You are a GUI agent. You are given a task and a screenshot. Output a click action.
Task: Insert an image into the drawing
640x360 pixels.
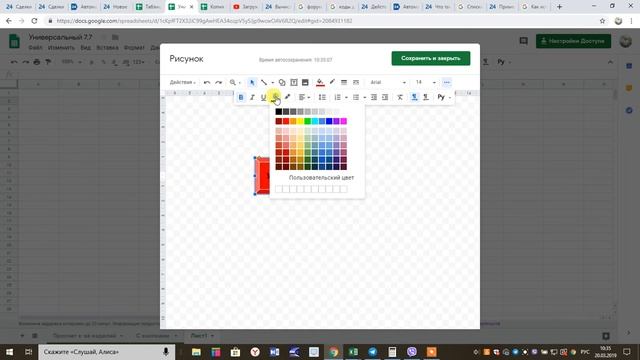[x=305, y=82]
